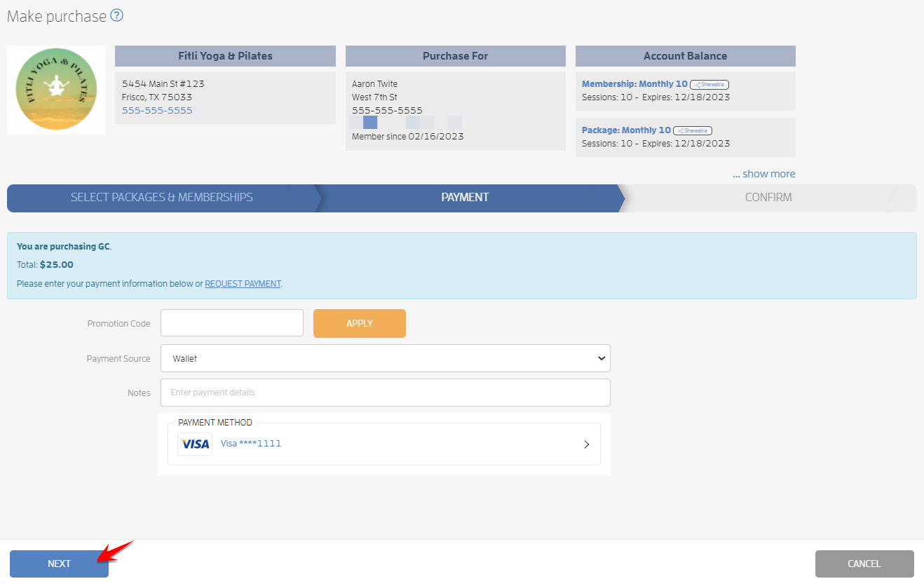The height and width of the screenshot is (586, 924).
Task: Click the Aaron Twite customer name
Action: [374, 84]
